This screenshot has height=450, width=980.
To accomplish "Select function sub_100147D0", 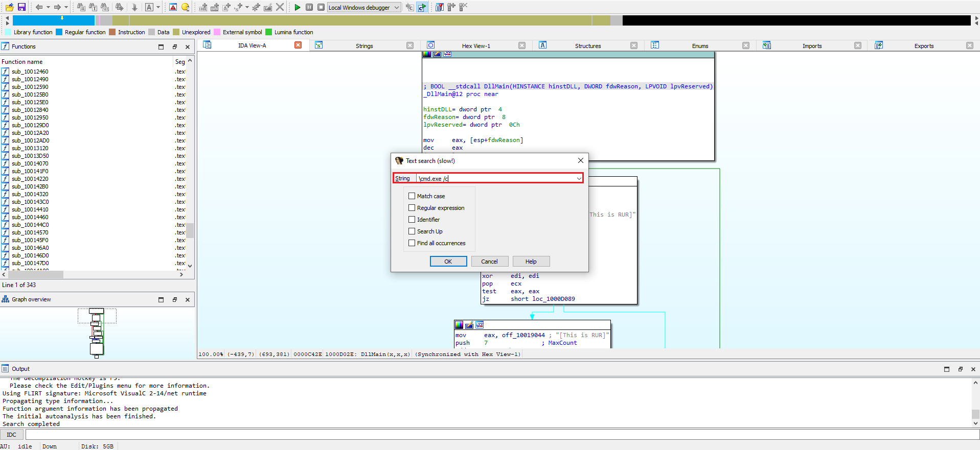I will click(x=30, y=263).
